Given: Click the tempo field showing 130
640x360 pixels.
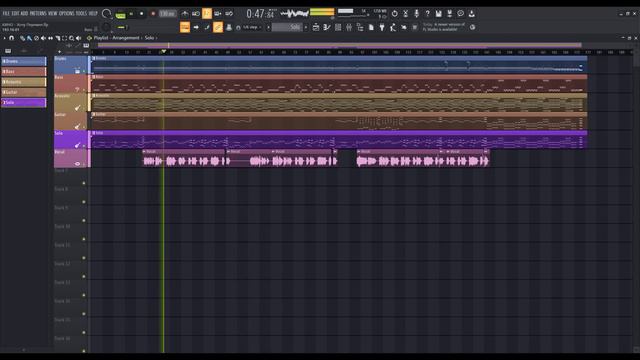Looking at the screenshot, I should click(167, 14).
